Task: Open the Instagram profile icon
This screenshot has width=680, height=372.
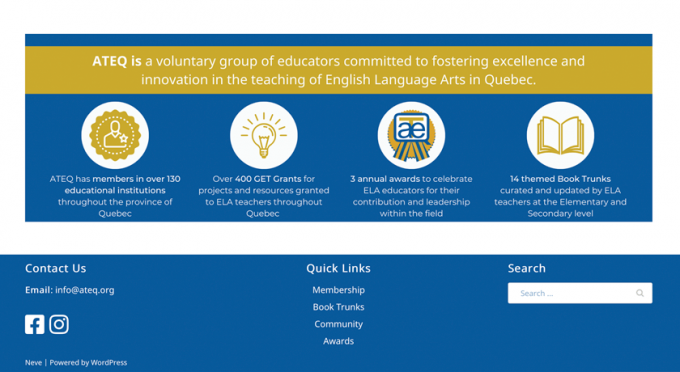Action: (59, 324)
